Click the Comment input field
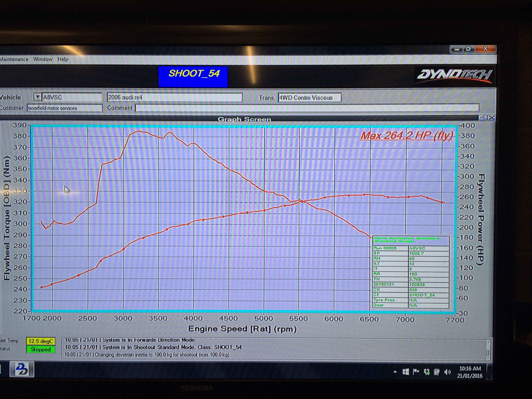The width and height of the screenshot is (532, 399). 307,108
